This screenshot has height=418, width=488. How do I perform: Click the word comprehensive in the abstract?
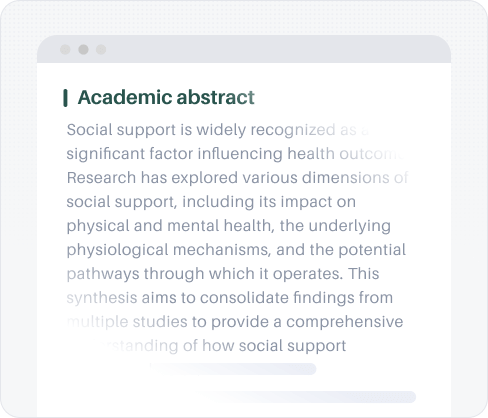point(345,322)
